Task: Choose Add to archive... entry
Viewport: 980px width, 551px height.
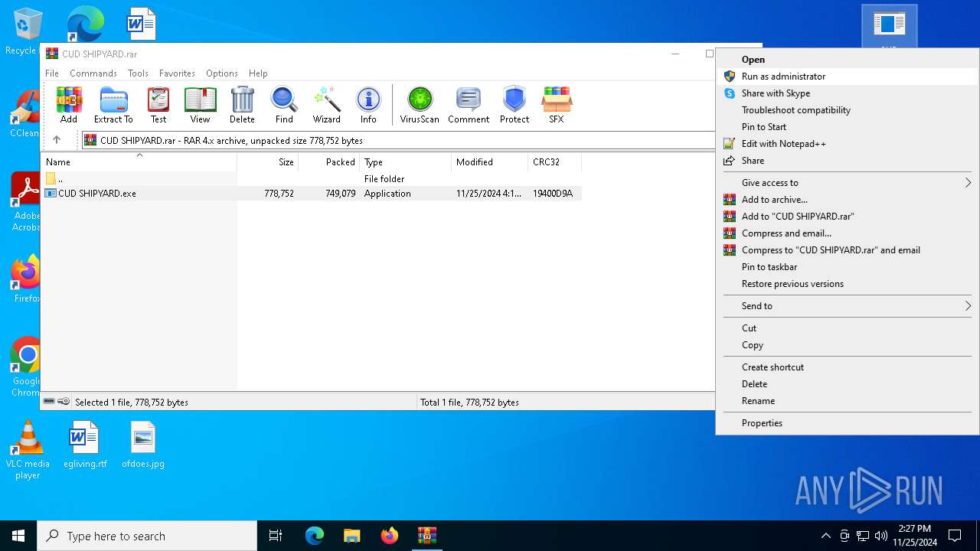Action: (848, 199)
